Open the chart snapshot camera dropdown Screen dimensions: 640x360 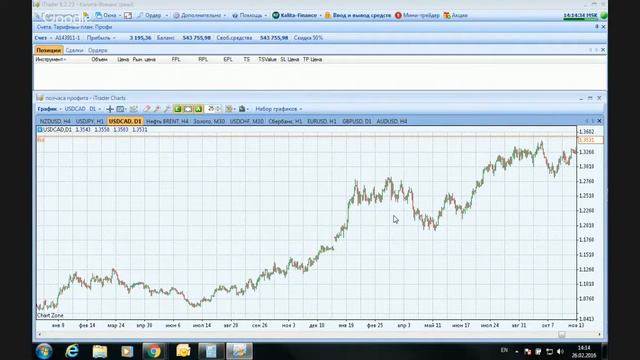(x=244, y=109)
